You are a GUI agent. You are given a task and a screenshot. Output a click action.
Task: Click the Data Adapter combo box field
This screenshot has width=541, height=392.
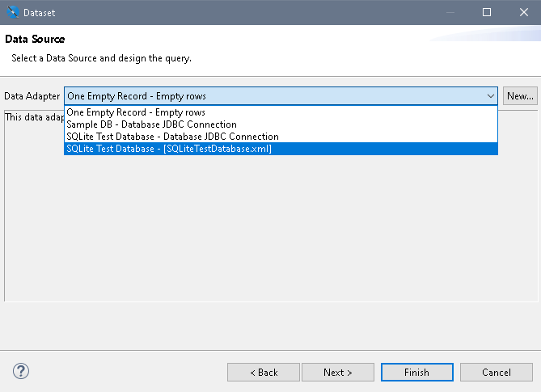click(x=275, y=96)
